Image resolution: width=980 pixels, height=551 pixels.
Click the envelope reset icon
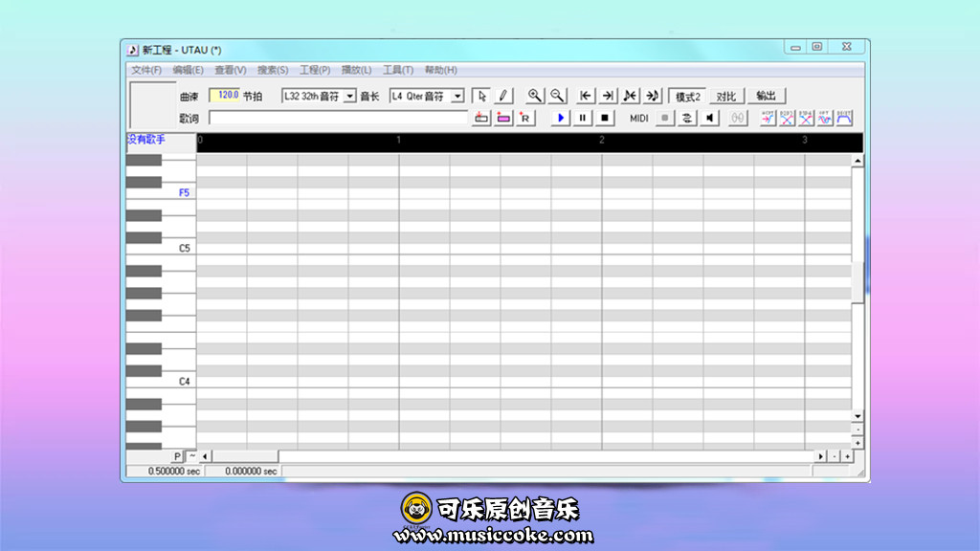[844, 118]
